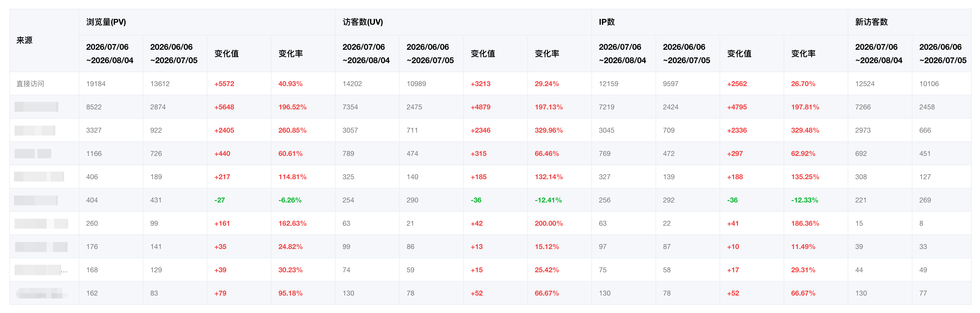
Task: Click the change rate 114.81%
Action: coord(292,177)
